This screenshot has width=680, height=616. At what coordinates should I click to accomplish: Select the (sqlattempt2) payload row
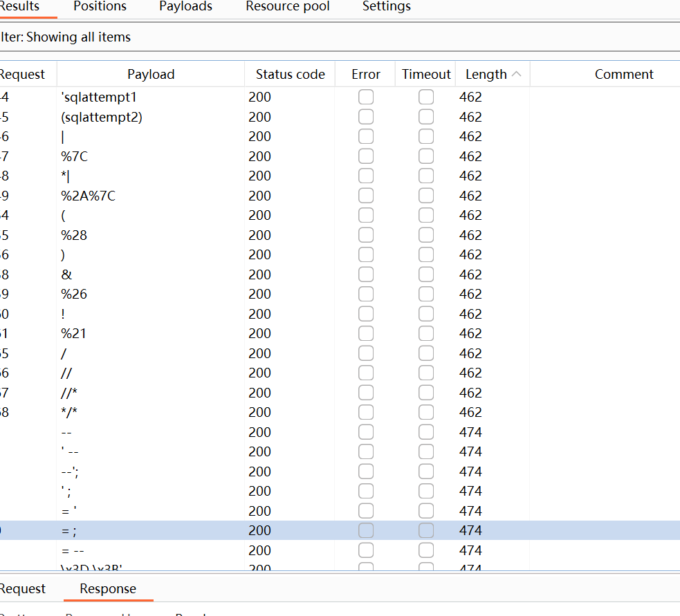click(x=340, y=117)
